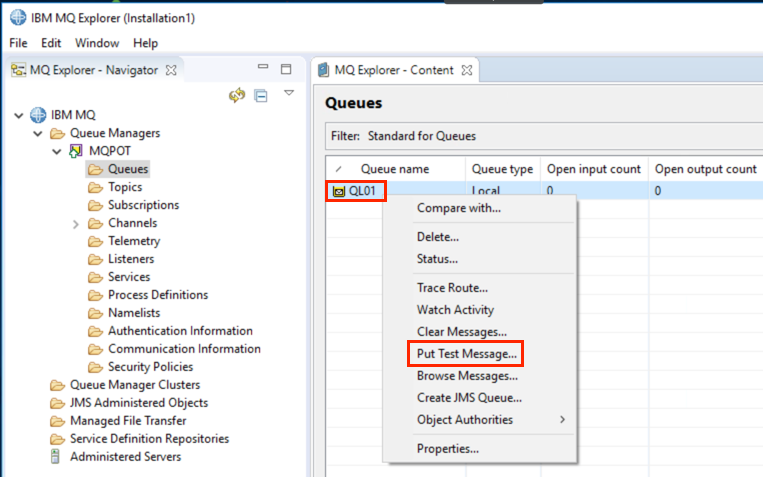Image resolution: width=763 pixels, height=477 pixels.
Task: Click the Process Definitions folder icon
Action: tap(95, 295)
